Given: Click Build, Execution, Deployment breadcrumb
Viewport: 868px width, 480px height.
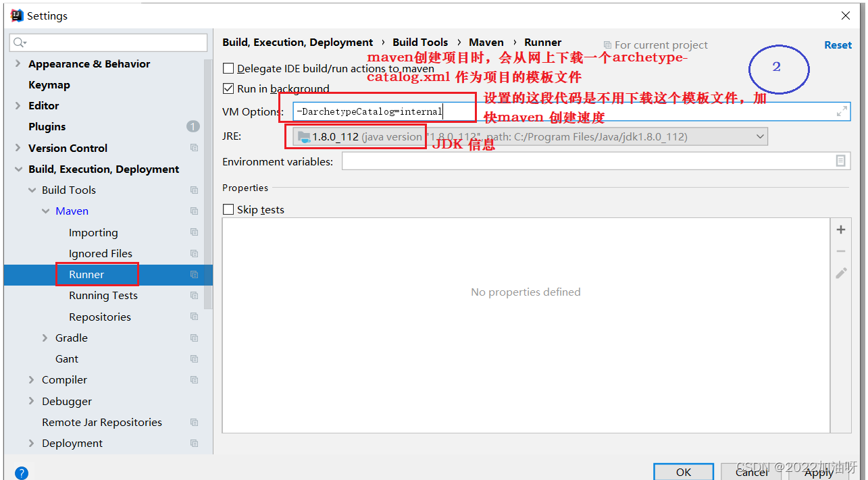Looking at the screenshot, I should point(298,42).
